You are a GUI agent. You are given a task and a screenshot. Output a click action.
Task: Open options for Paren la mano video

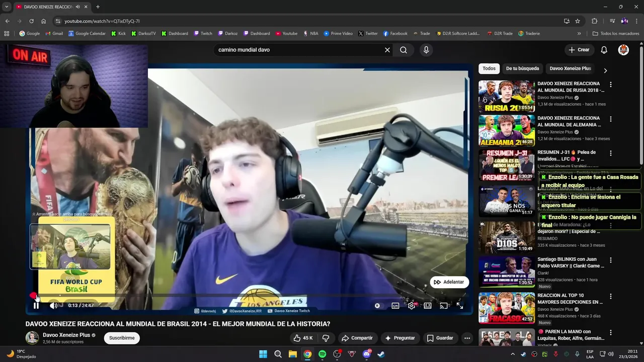pyautogui.click(x=611, y=333)
